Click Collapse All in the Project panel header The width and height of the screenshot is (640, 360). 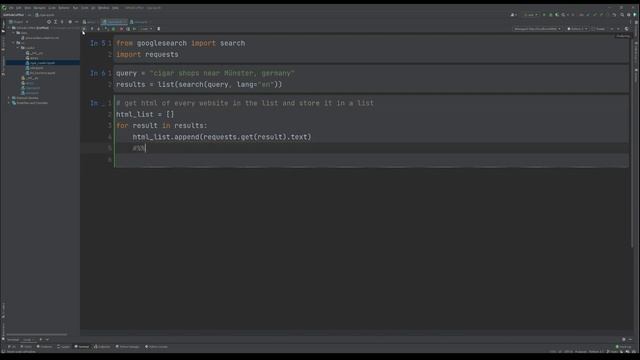[x=62, y=22]
